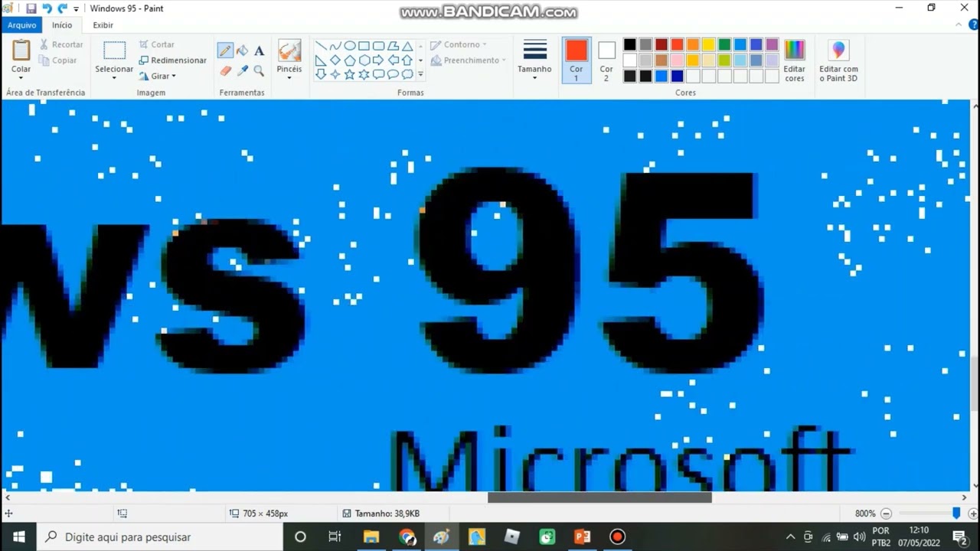
Task: Click the Save icon in quick access toolbar
Action: click(x=31, y=8)
